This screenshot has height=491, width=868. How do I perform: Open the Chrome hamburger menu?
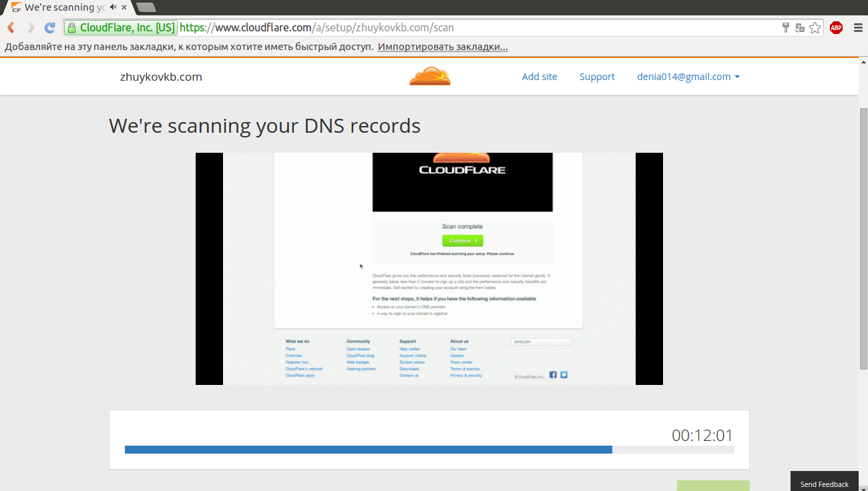[x=858, y=28]
